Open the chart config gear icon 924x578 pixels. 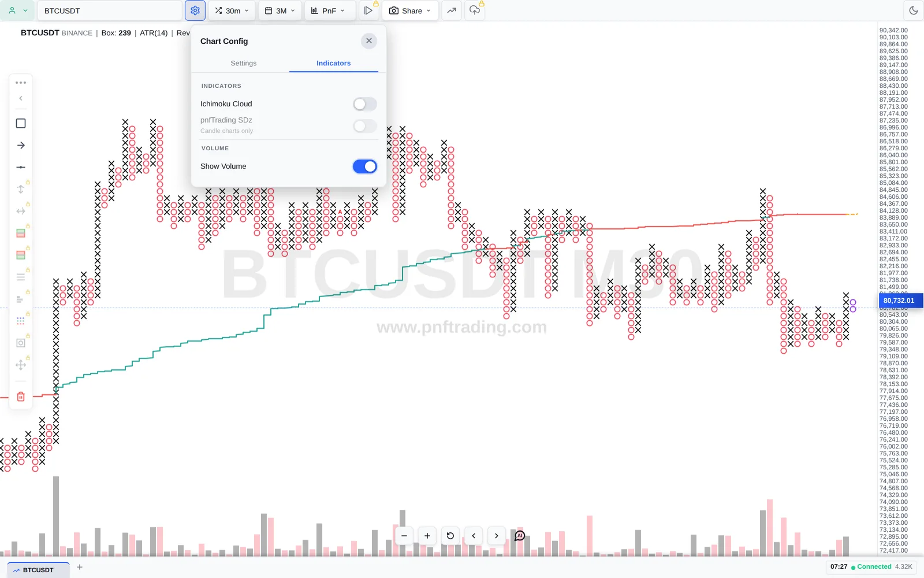195,10
